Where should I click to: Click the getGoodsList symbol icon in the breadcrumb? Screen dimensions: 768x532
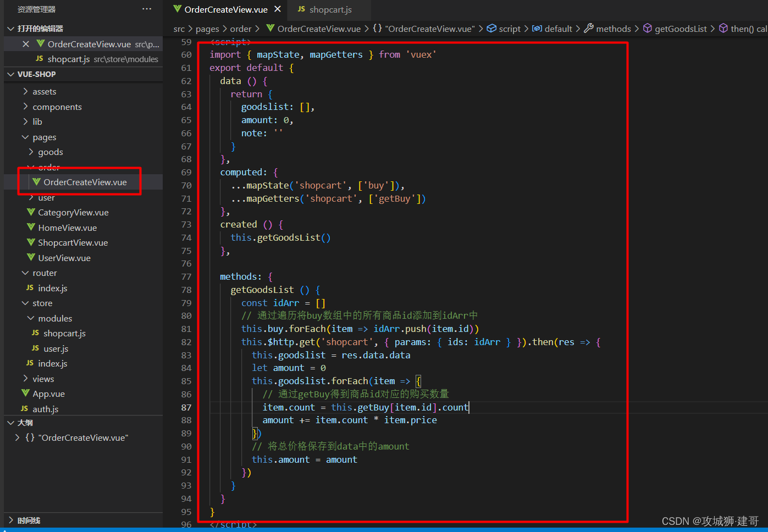(648, 29)
